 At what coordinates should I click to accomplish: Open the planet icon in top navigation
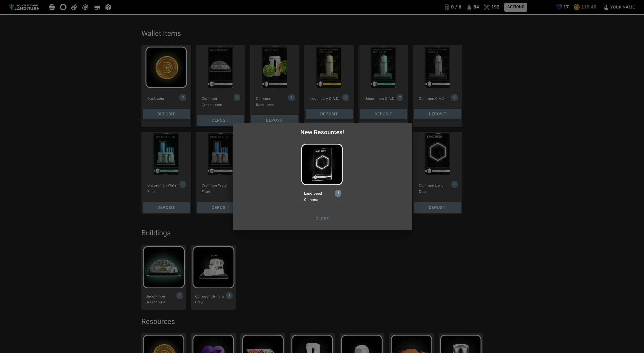tap(52, 7)
